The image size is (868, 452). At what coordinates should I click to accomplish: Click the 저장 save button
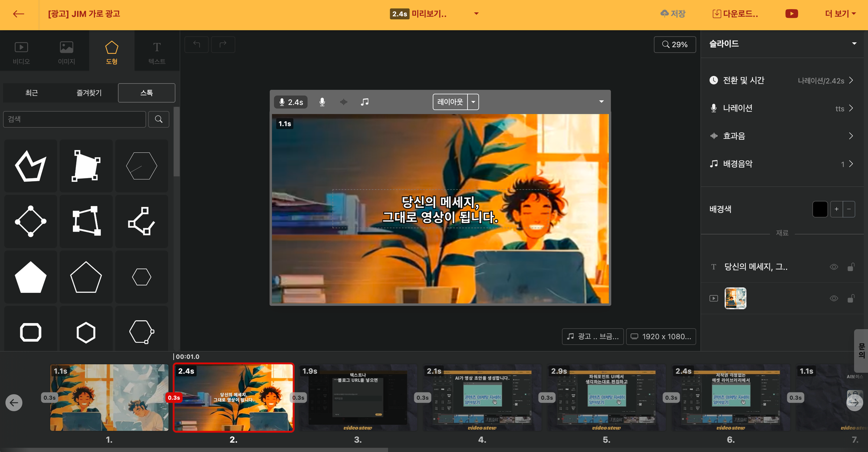coord(673,14)
